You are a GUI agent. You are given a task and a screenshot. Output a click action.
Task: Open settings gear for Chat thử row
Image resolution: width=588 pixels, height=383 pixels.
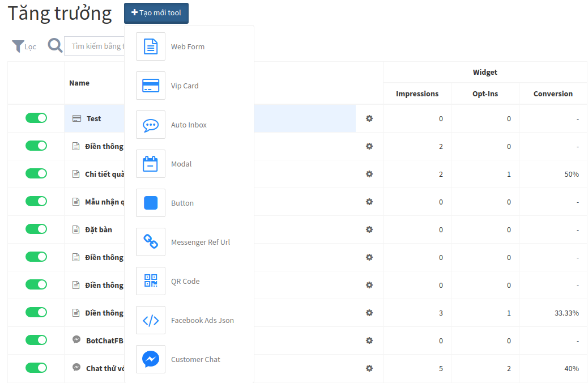(x=369, y=368)
